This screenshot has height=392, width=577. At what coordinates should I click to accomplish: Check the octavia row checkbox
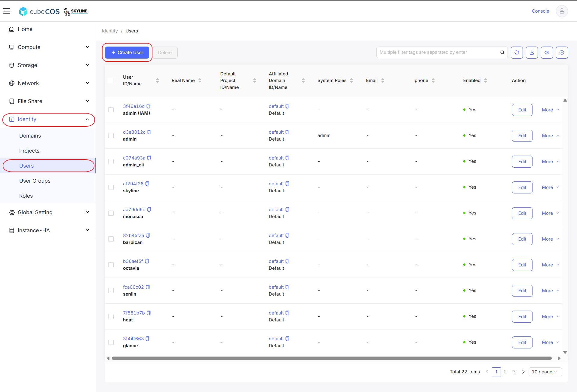[111, 265]
